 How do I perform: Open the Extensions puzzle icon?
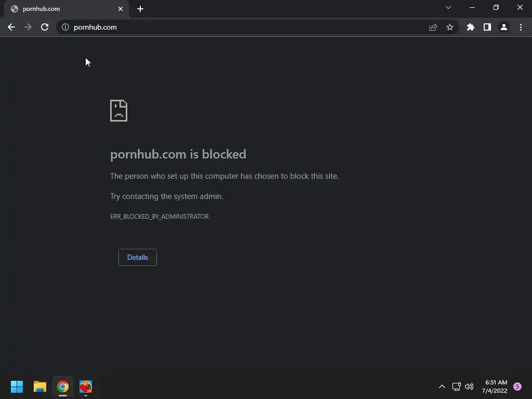pyautogui.click(x=471, y=27)
